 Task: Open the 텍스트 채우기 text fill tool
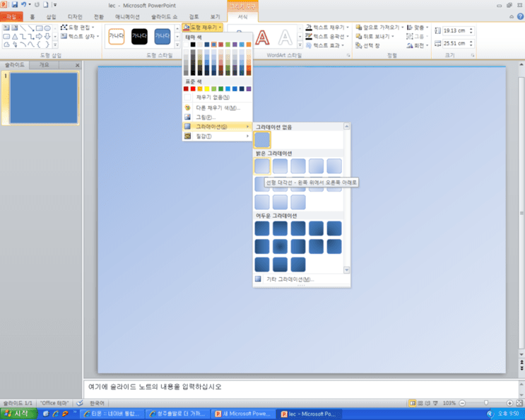327,27
